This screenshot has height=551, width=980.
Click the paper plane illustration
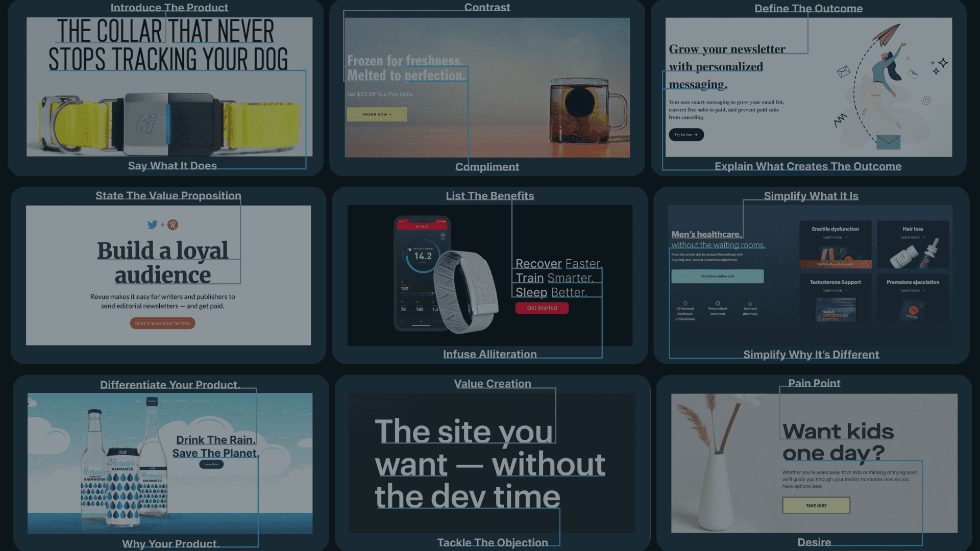(x=886, y=34)
